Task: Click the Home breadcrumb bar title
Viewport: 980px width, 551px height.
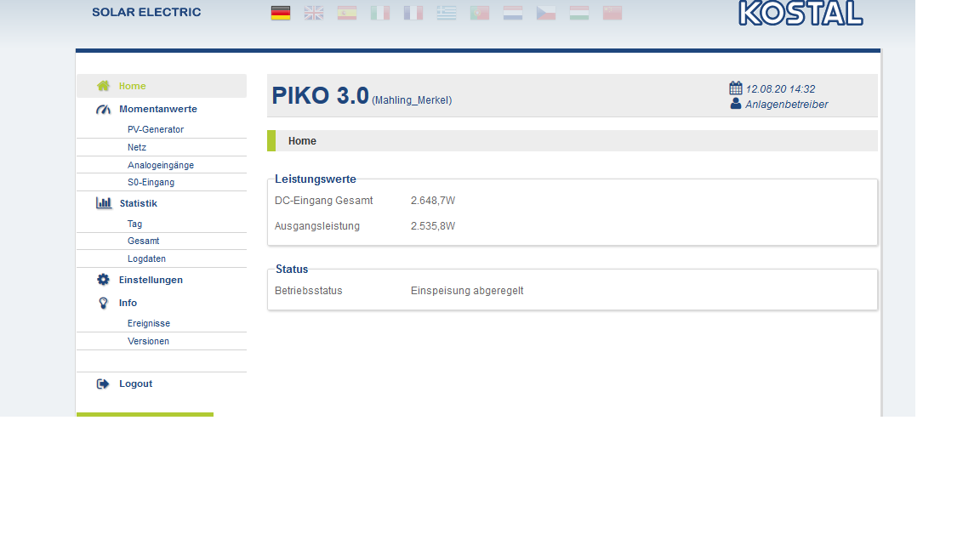Action: (302, 141)
